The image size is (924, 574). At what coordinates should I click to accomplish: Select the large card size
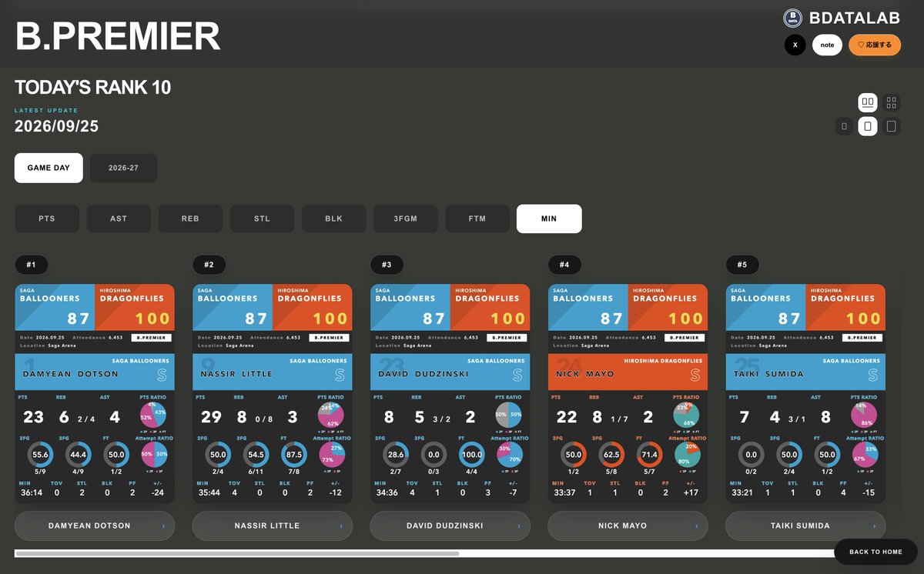(x=891, y=126)
